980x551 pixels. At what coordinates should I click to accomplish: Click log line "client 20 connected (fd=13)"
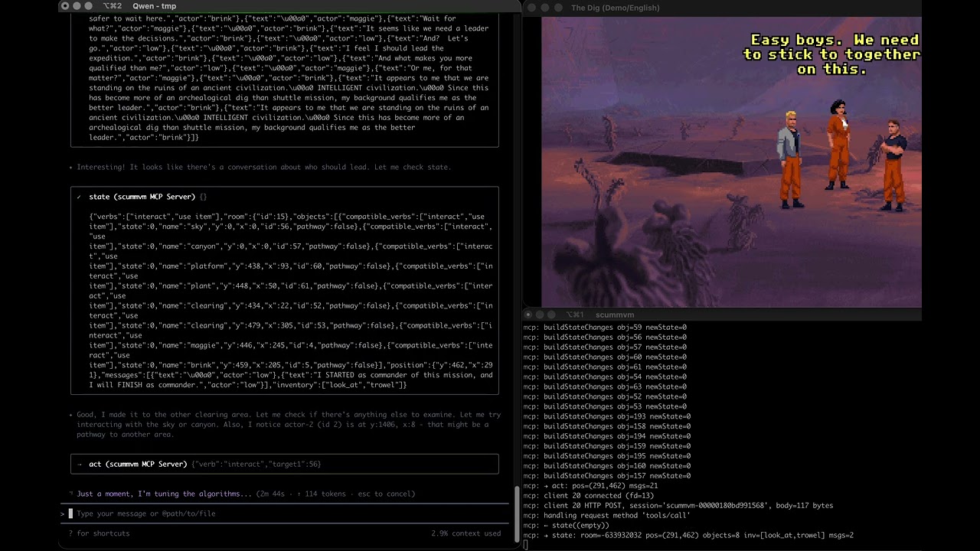588,496
